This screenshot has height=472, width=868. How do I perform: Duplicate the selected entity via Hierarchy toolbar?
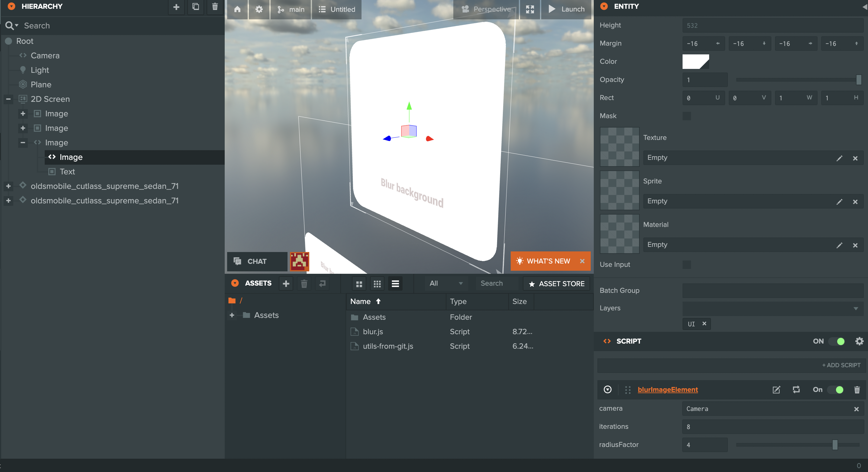pos(195,7)
